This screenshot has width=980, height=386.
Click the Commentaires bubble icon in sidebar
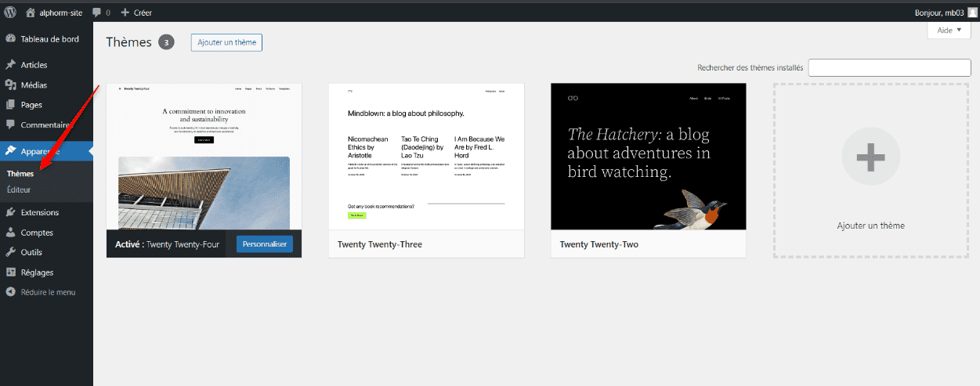10,124
